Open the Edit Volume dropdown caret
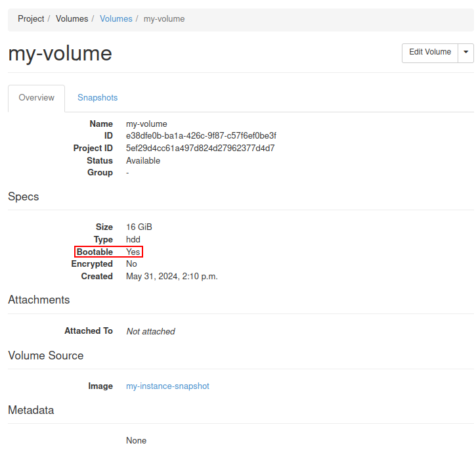This screenshot has width=476, height=456. (x=465, y=53)
